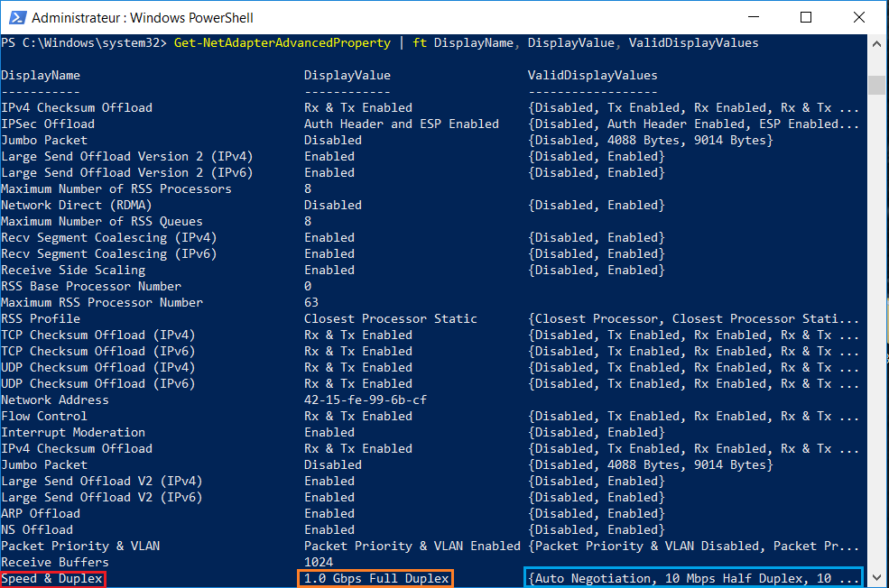Click the Closest Processor Static value
Image resolution: width=889 pixels, height=588 pixels.
(391, 318)
